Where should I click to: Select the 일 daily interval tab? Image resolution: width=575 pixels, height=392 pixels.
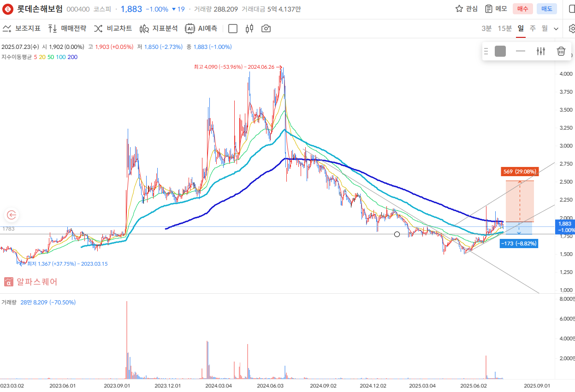[521, 29]
